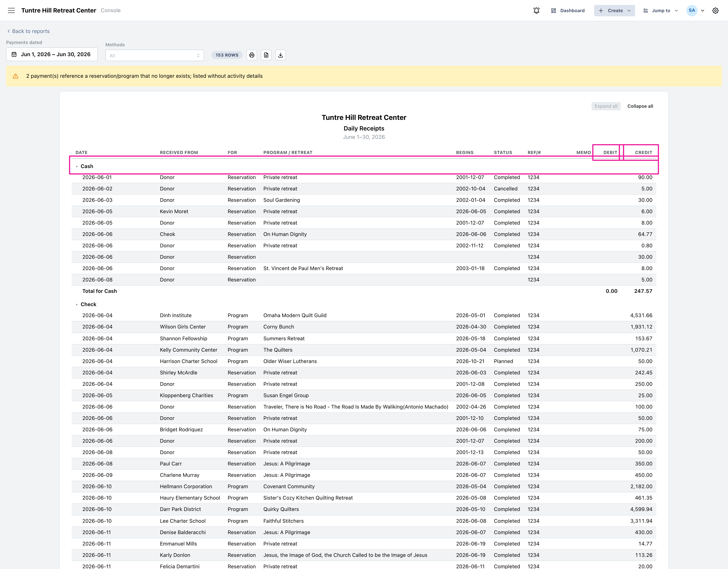This screenshot has height=569, width=728.
Task: Click the Cheok payer cell
Action: click(167, 234)
